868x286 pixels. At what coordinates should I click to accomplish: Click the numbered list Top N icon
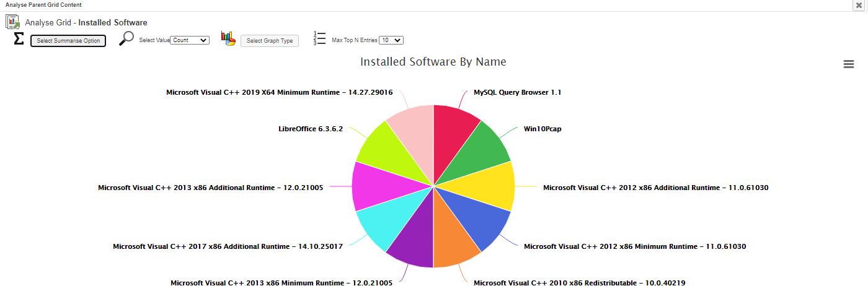point(320,39)
